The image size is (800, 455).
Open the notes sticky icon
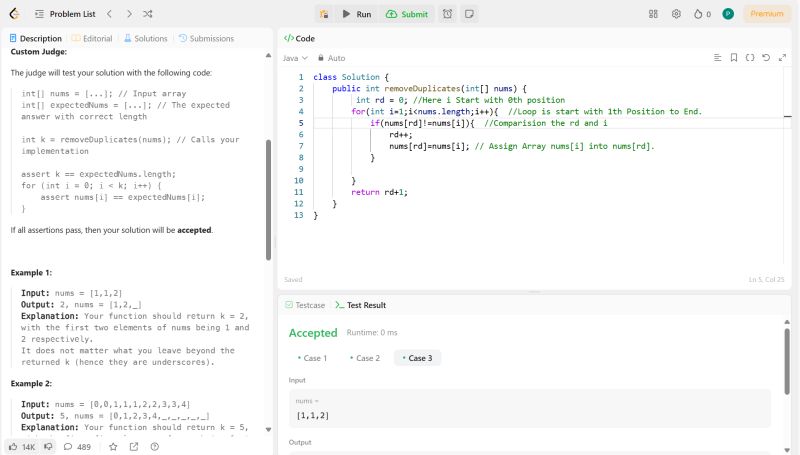coord(469,14)
